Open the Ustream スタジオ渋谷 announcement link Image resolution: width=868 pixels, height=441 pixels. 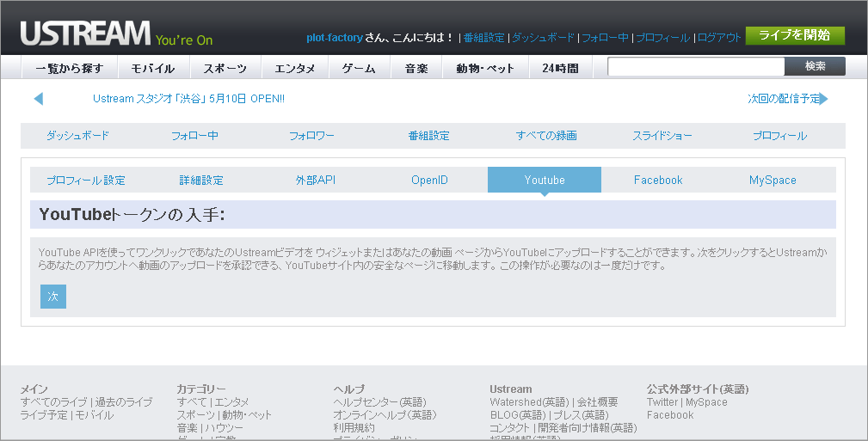[188, 99]
